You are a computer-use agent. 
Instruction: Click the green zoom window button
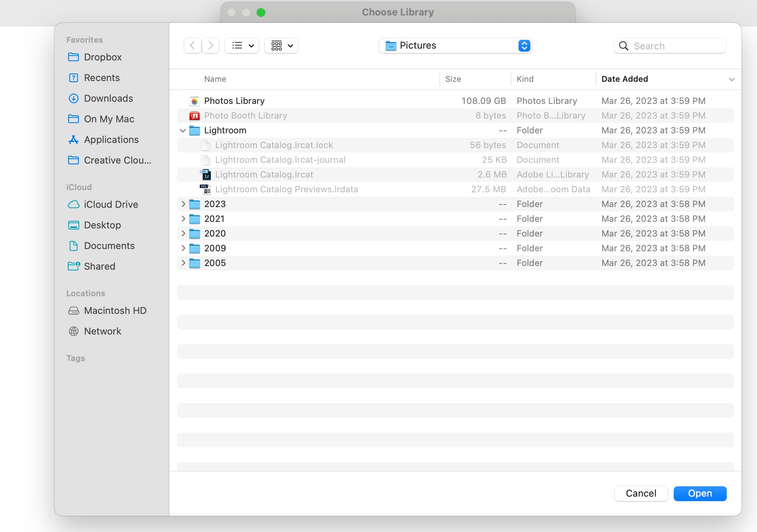pos(261,13)
